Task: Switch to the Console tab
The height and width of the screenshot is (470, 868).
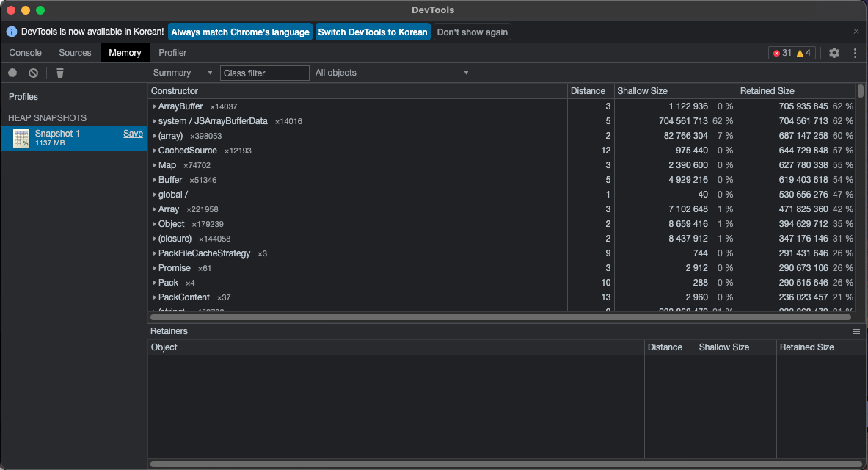Action: (x=26, y=53)
